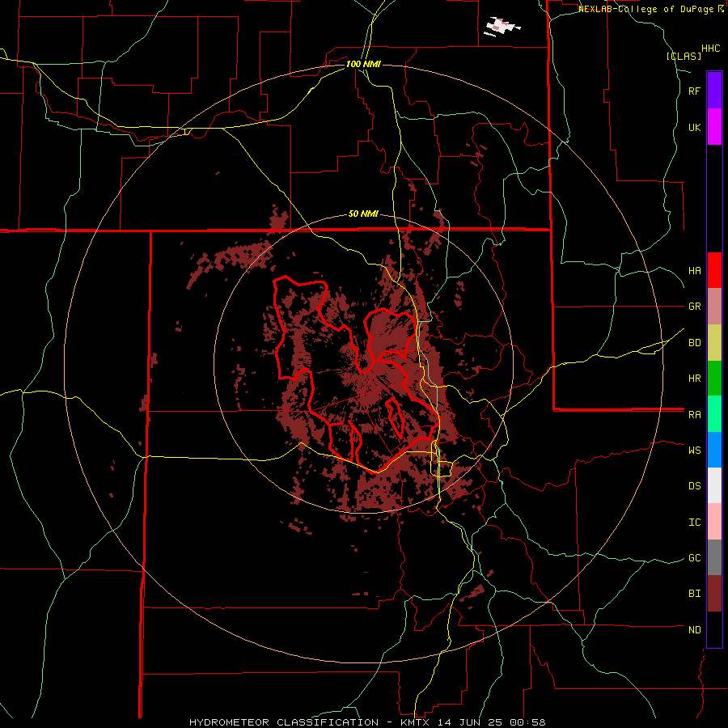Screen dimensions: 728x728
Task: Click the IC legend label
Action: [694, 523]
